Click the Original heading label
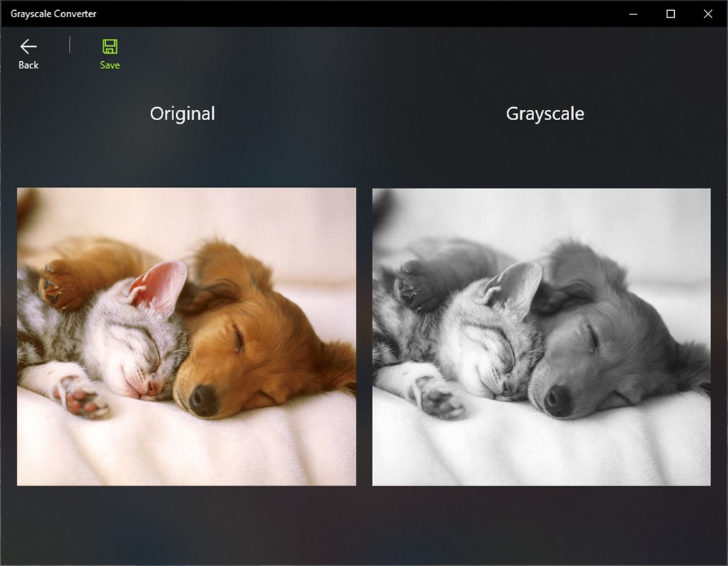The height and width of the screenshot is (566, 728). coord(182,113)
